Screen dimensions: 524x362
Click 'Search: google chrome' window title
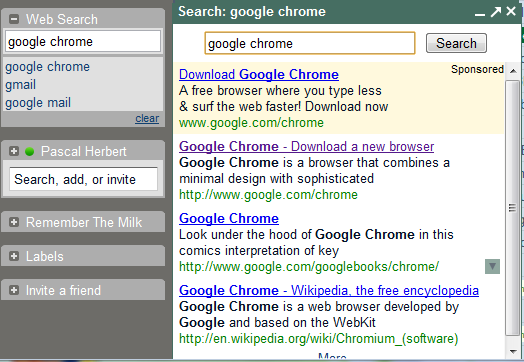click(252, 12)
